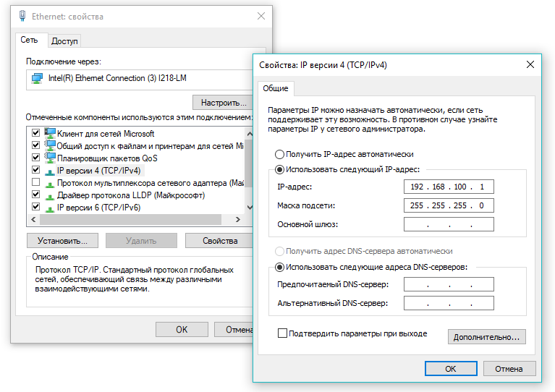
Task: Click the IP version 6 protocol icon
Action: [x=50, y=208]
